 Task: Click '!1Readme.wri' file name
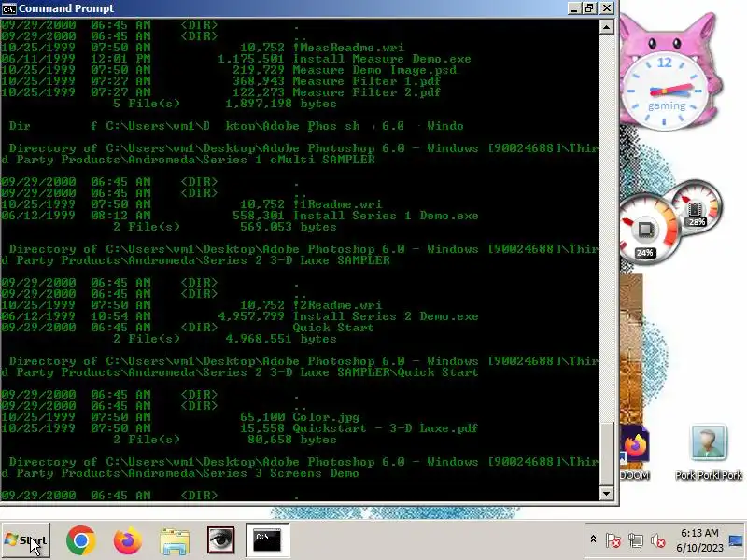tap(337, 204)
